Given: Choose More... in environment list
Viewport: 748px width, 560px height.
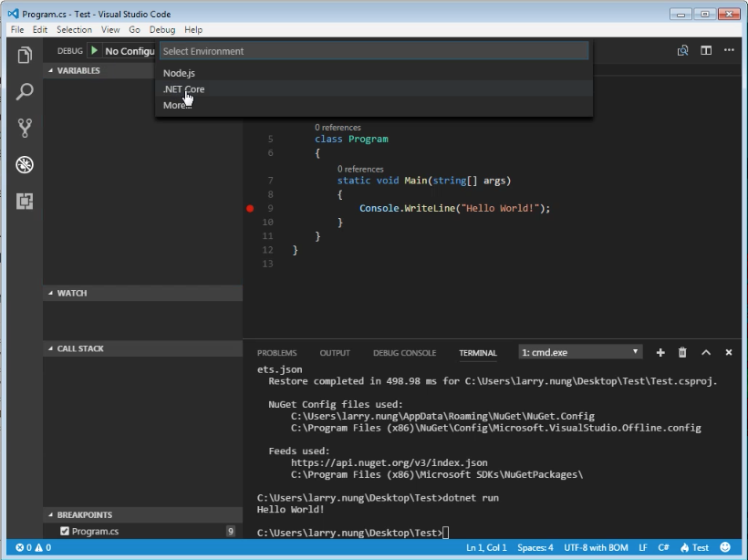Looking at the screenshot, I should (x=374, y=106).
